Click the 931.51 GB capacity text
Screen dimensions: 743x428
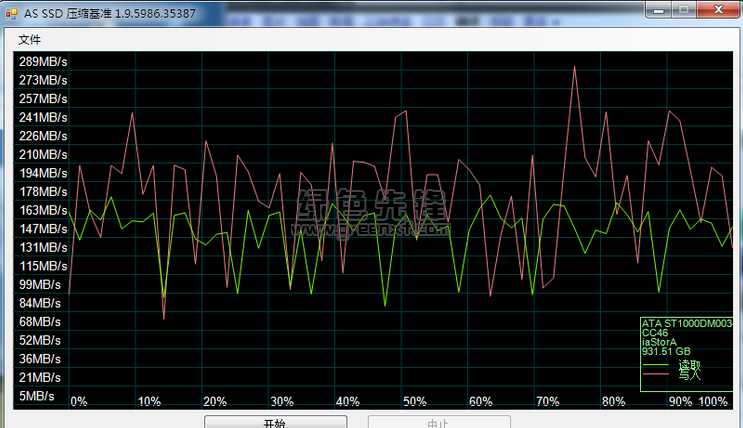(x=666, y=352)
